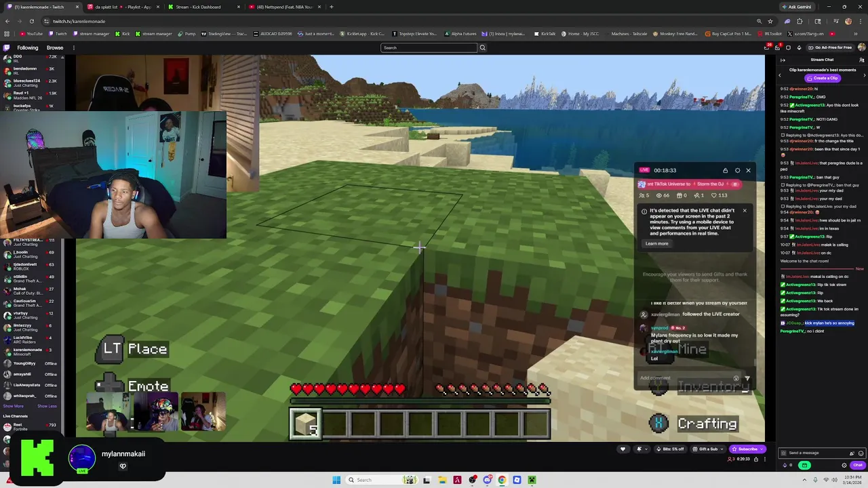Image resolution: width=868 pixels, height=488 pixels.
Task: Open a new browser tab
Action: pos(332,7)
